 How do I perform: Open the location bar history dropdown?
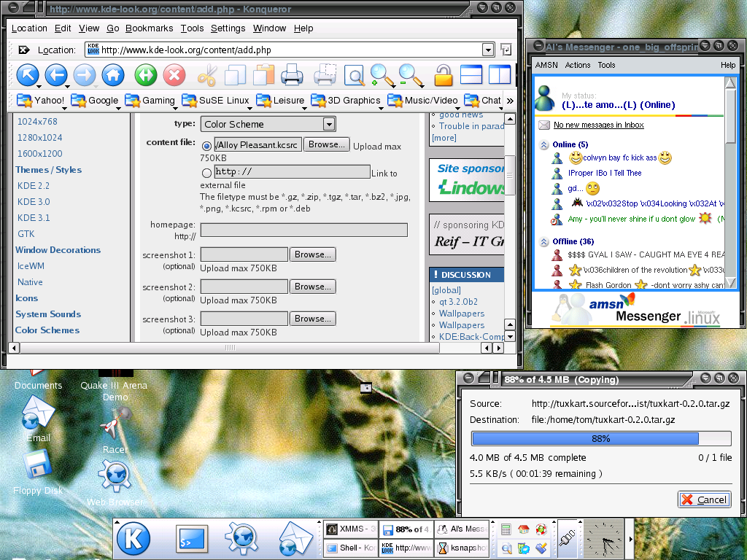click(x=488, y=50)
